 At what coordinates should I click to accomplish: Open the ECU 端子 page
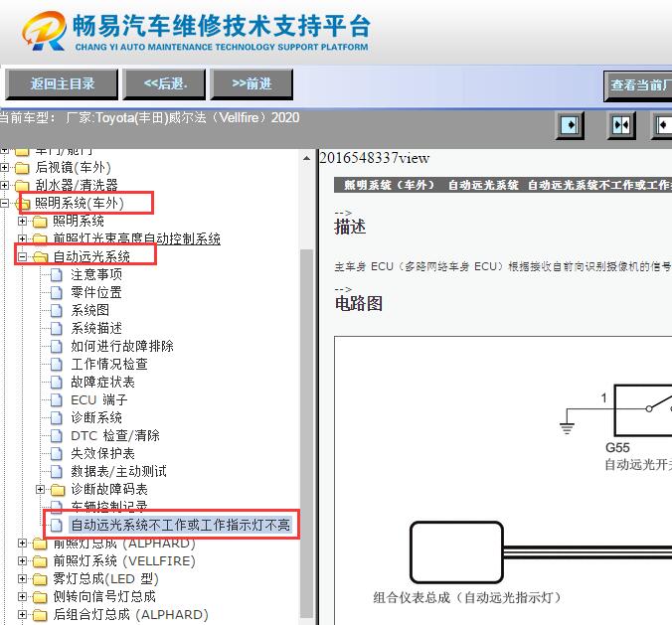click(x=99, y=400)
